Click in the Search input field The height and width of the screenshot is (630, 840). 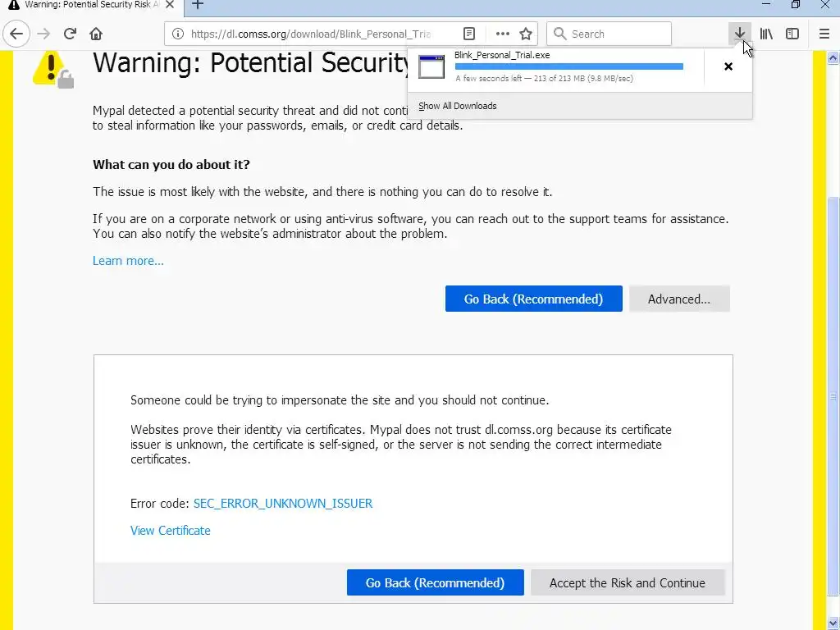coord(617,34)
